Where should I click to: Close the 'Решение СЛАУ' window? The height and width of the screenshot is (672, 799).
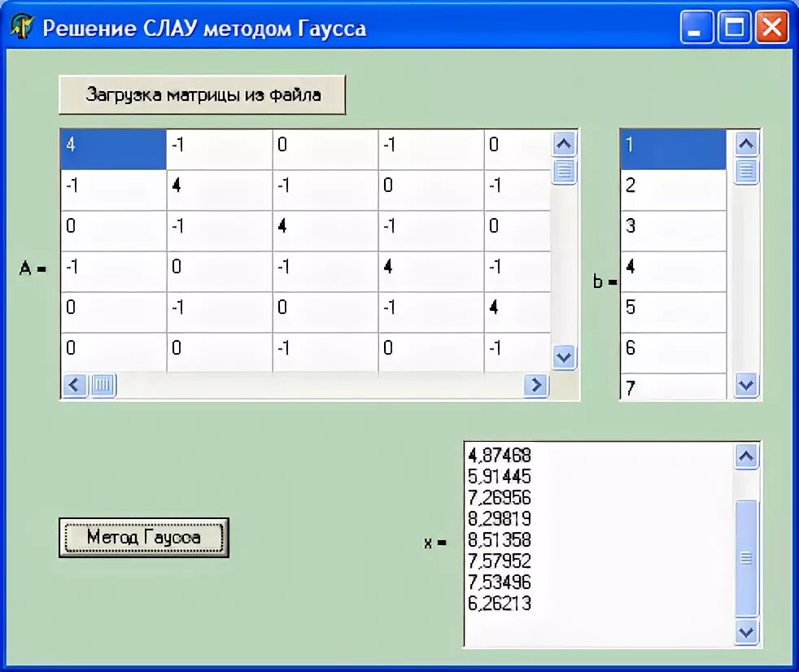click(771, 27)
